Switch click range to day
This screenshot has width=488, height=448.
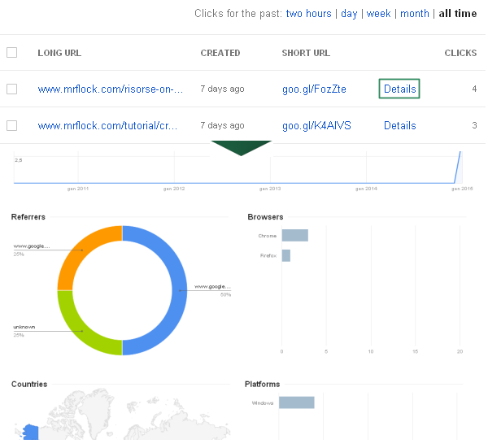pos(349,14)
